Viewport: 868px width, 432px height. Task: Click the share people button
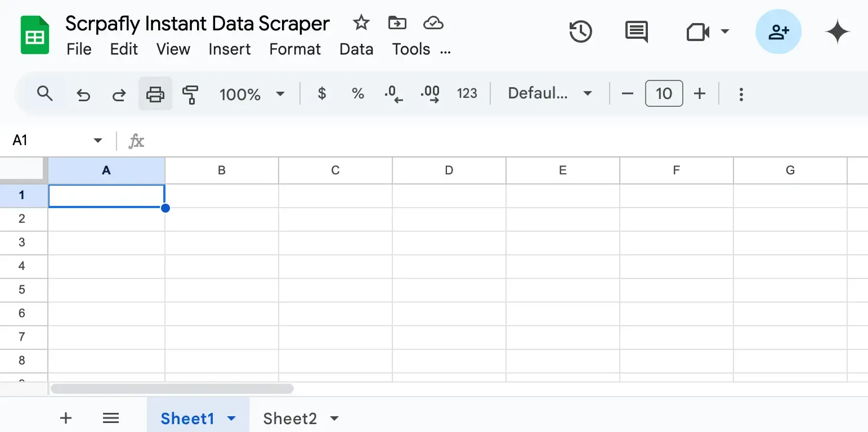tap(778, 31)
